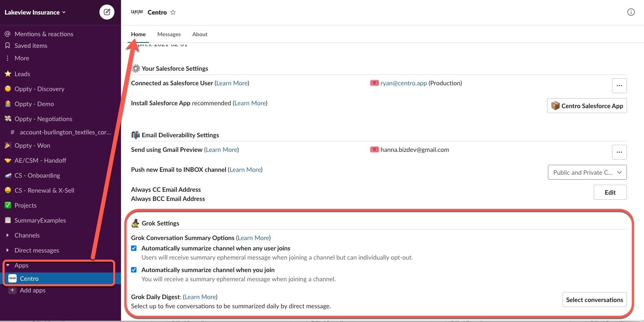
Task: Click the Grok Settings heading
Action: coord(161,223)
